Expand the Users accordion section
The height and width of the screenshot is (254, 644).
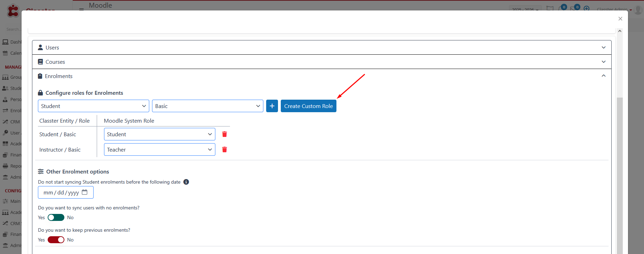[x=321, y=47]
